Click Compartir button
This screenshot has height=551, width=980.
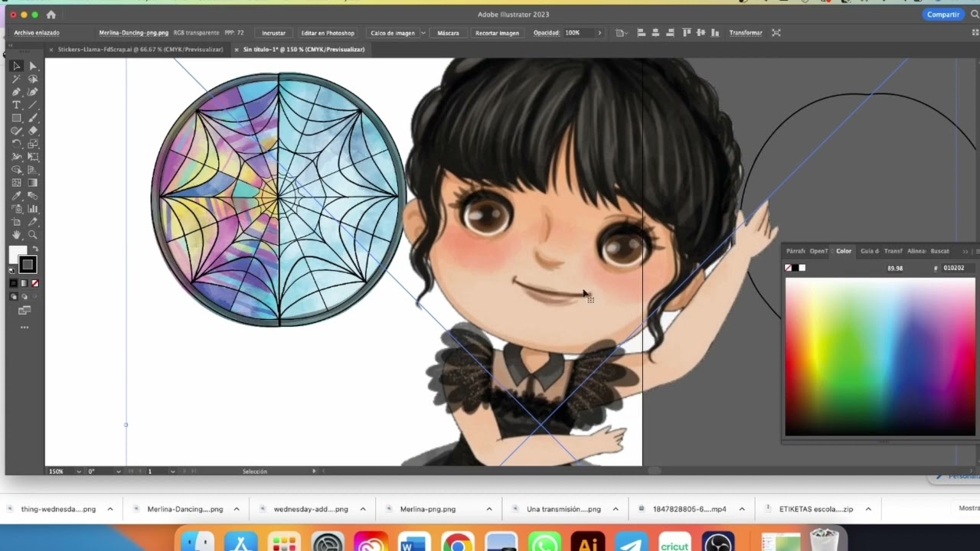click(x=943, y=15)
